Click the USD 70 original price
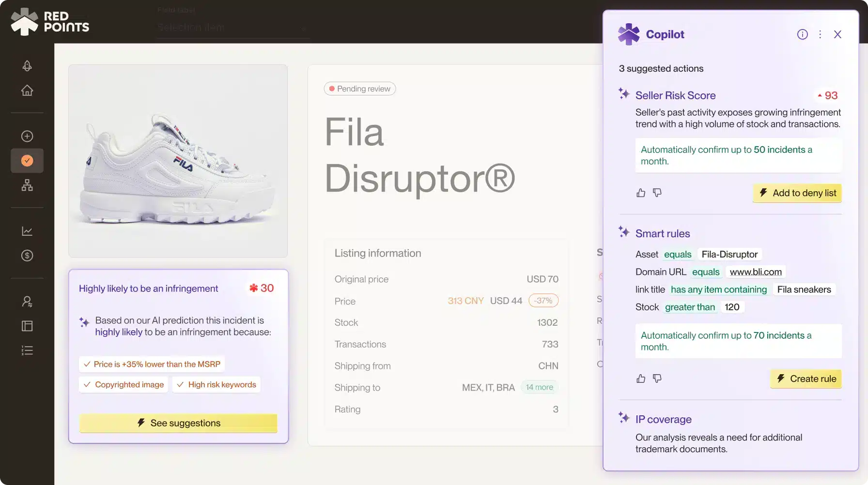868x485 pixels. tap(542, 279)
